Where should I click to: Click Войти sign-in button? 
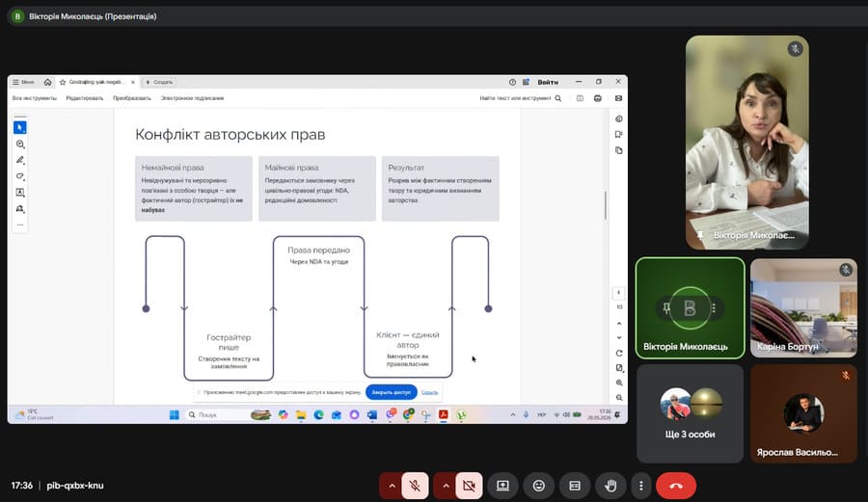coord(548,82)
